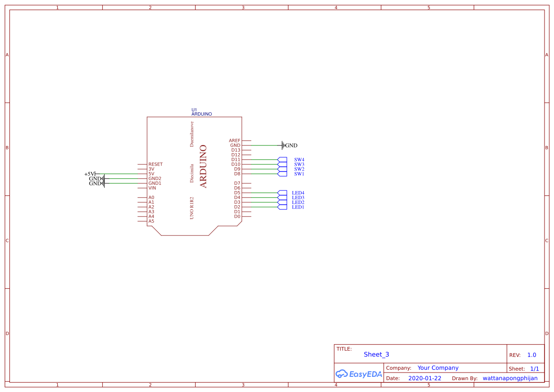Click the Sheet_3 title text
Screen dimensions: 554x392
pyautogui.click(x=376, y=355)
